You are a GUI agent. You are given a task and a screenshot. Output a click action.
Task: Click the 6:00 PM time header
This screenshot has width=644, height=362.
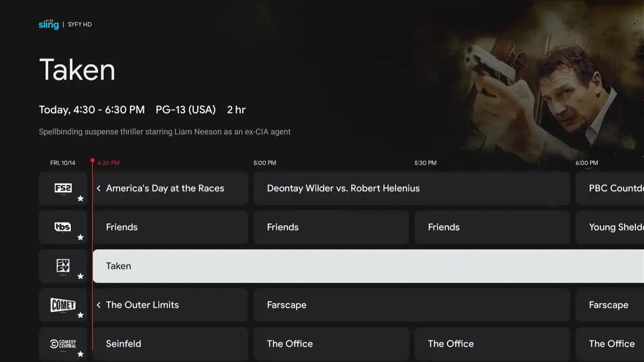click(587, 162)
